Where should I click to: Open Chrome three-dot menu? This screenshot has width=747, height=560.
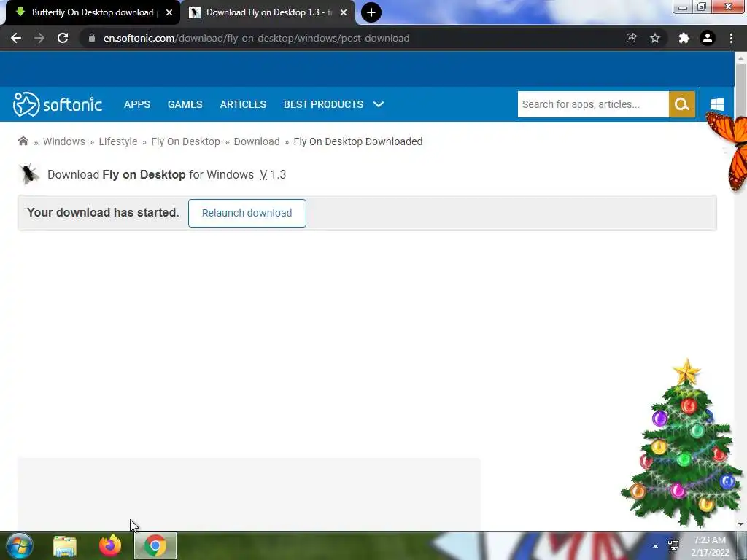pyautogui.click(x=731, y=38)
